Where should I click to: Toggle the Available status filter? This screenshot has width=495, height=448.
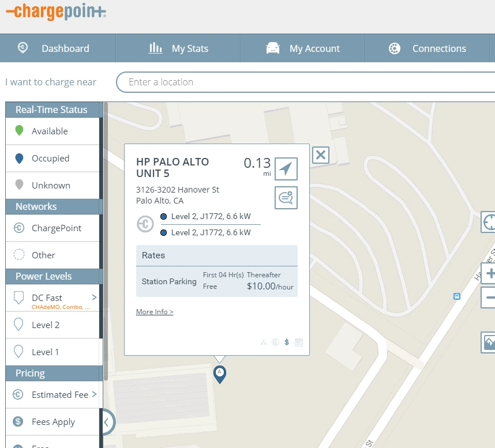(x=52, y=131)
